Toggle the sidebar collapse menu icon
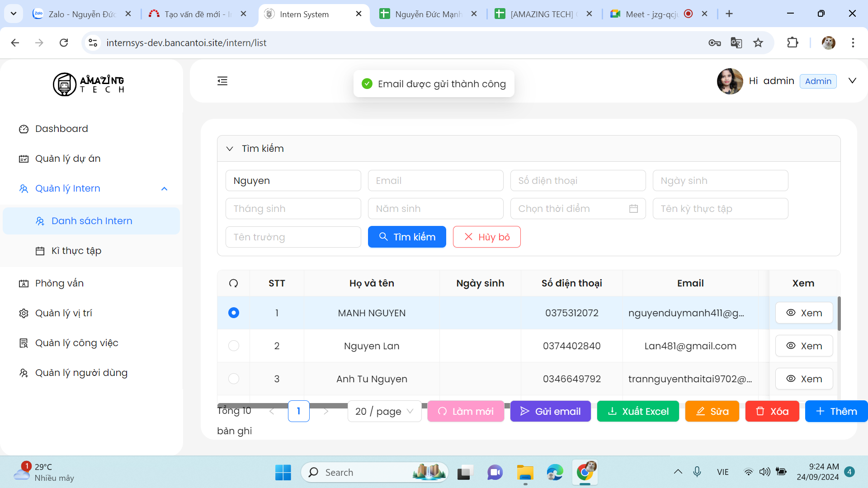868x488 pixels. pos(222,81)
